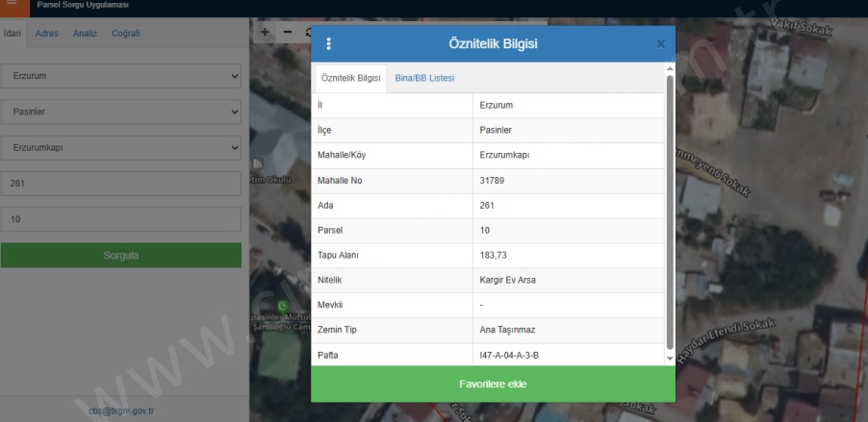Screen dimensions: 868x422
Task: Switch to the Coğrafi tab
Action: tap(125, 34)
